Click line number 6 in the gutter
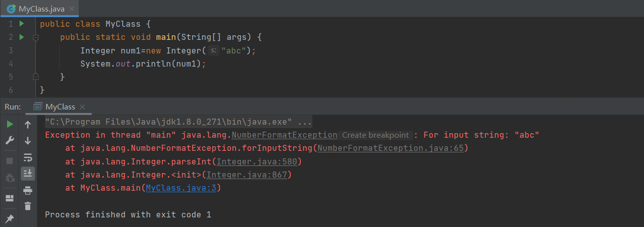644x227 pixels. (11, 90)
